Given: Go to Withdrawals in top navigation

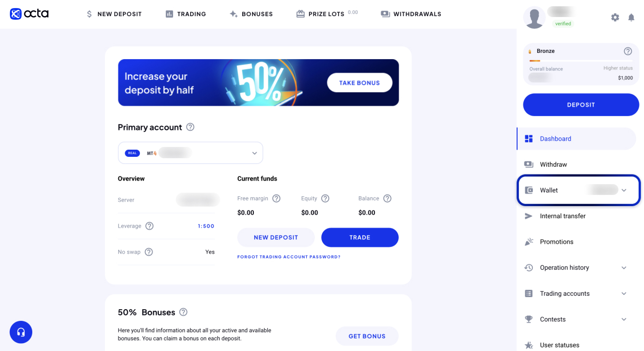Looking at the screenshot, I should [411, 14].
